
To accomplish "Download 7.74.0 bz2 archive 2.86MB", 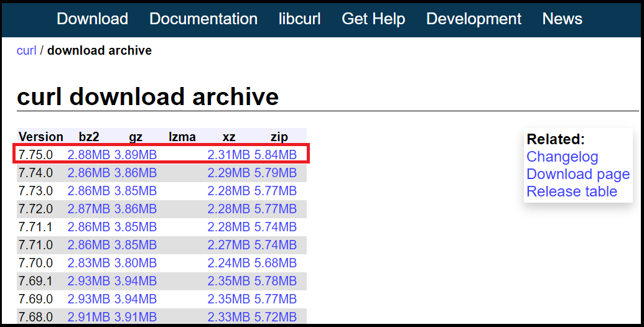I will coord(89,173).
